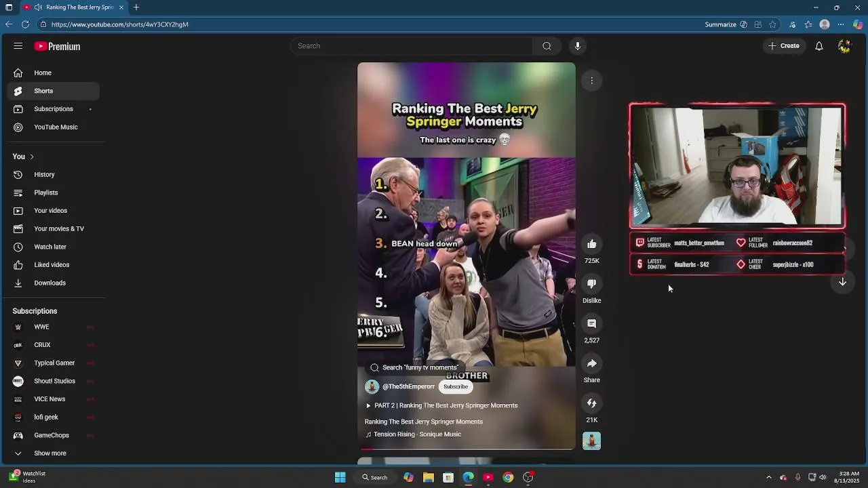Open Edge settings and more menu
Image resolution: width=868 pixels, height=488 pixels.
coord(841,24)
